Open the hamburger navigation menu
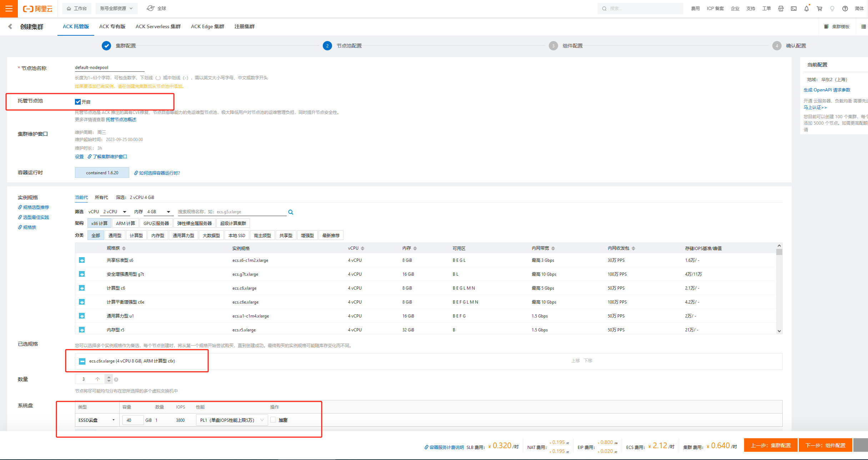868x460 pixels. click(9, 9)
